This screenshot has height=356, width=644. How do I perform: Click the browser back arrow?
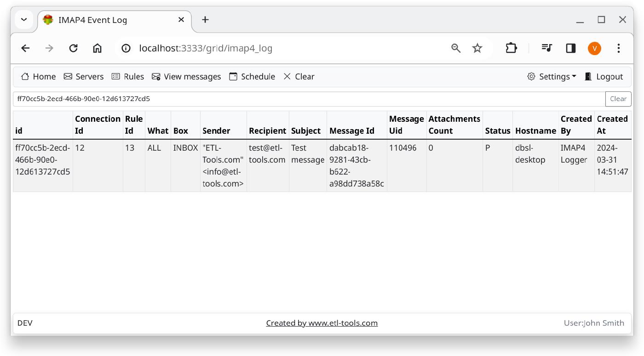pos(25,48)
